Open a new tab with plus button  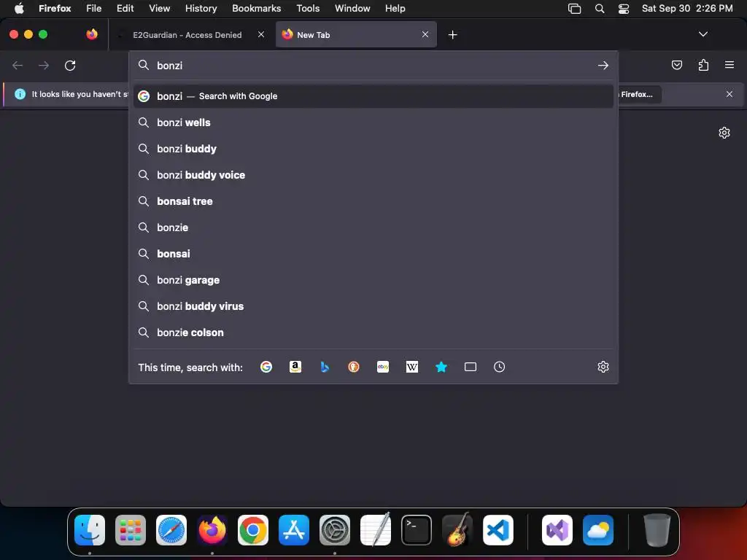pyautogui.click(x=452, y=35)
